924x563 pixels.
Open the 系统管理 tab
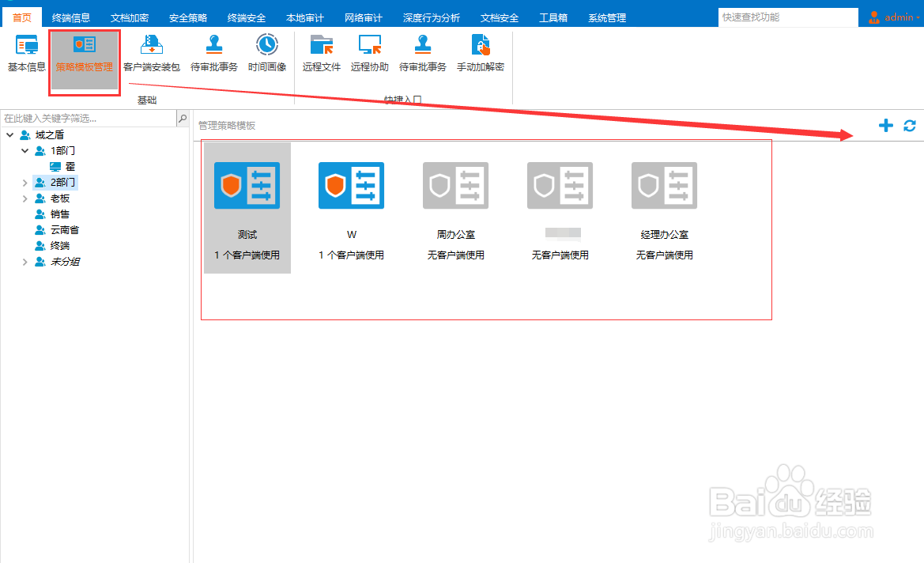(607, 17)
